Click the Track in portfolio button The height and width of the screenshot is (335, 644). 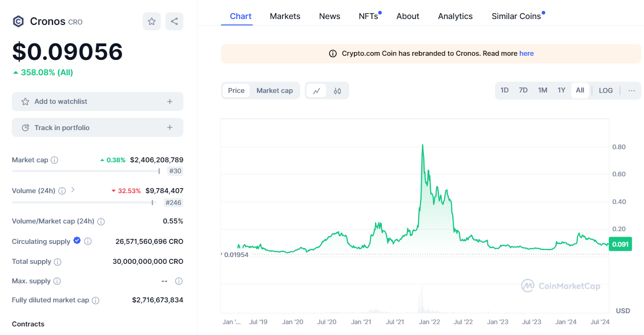[97, 127]
